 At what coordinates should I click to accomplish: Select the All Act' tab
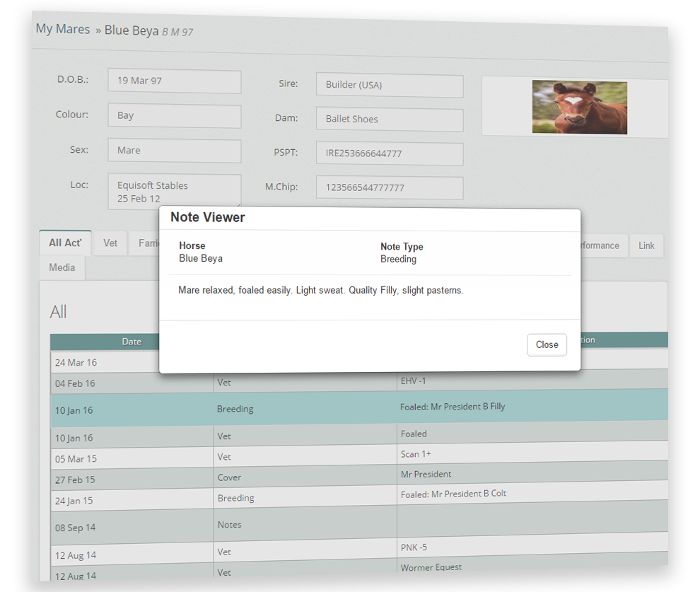click(x=65, y=243)
